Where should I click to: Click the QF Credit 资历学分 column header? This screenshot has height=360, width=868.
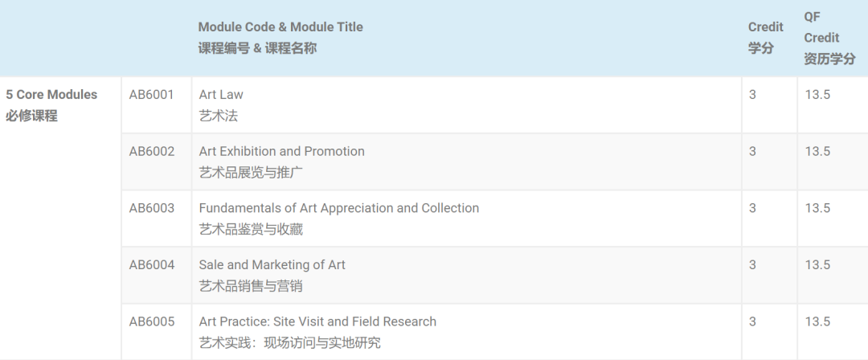pyautogui.click(x=829, y=38)
